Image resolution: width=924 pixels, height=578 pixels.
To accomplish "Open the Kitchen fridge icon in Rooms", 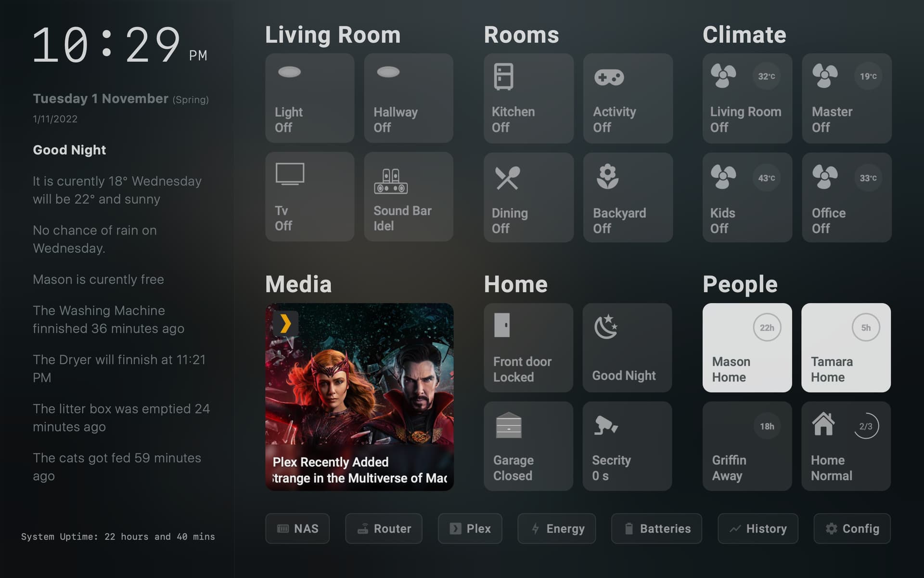I will tap(503, 75).
